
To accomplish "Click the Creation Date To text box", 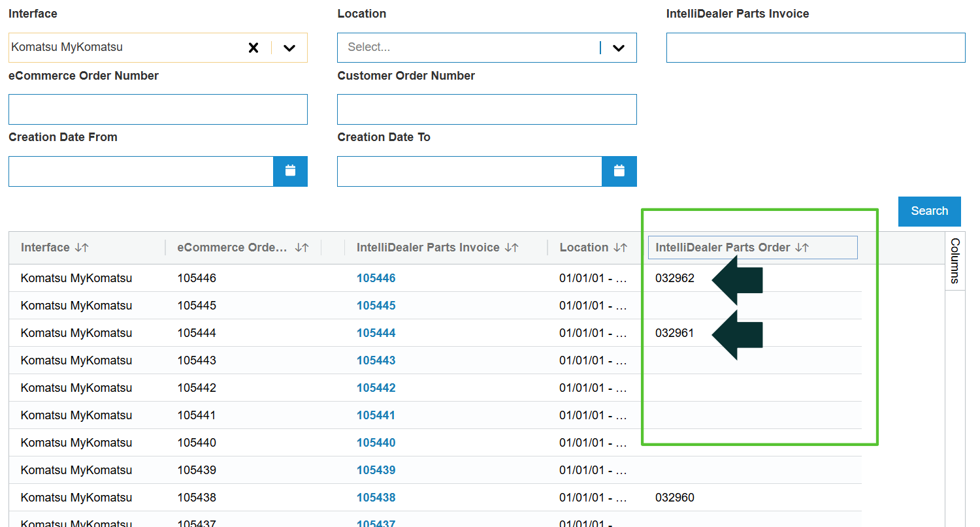I will click(x=469, y=171).
